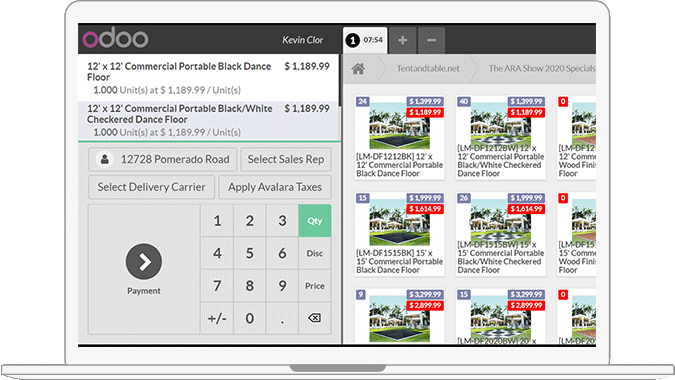
Task: Tap the +/- key on the numpad
Action: coord(217,318)
